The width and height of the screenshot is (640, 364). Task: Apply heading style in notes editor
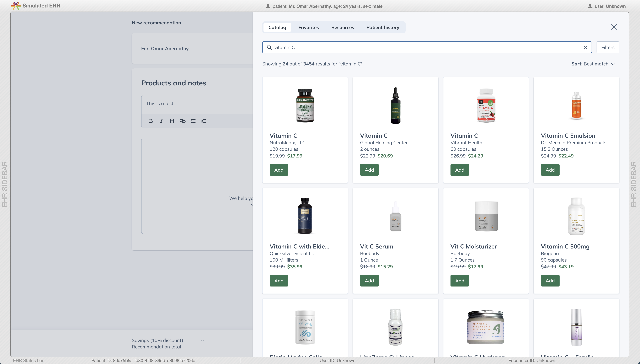[x=172, y=121]
